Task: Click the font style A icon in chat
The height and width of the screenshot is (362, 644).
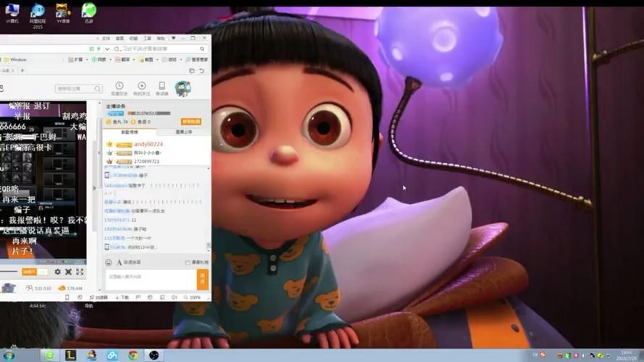Action: pyautogui.click(x=119, y=262)
